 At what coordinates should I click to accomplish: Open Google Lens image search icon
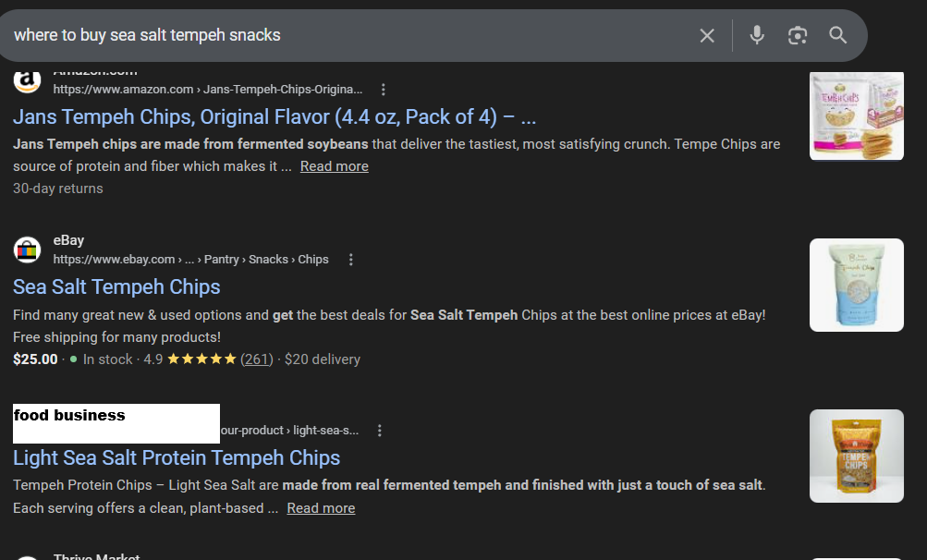[798, 36]
